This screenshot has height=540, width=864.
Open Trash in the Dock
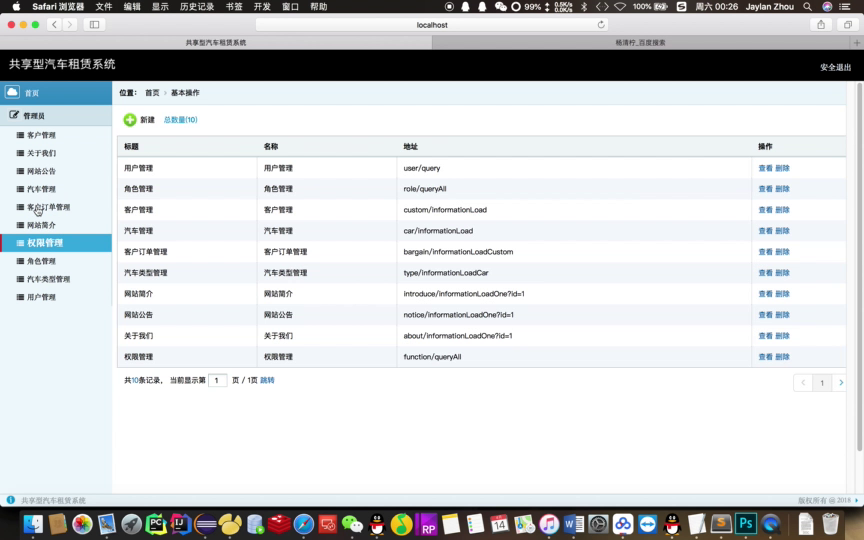pyautogui.click(x=830, y=524)
